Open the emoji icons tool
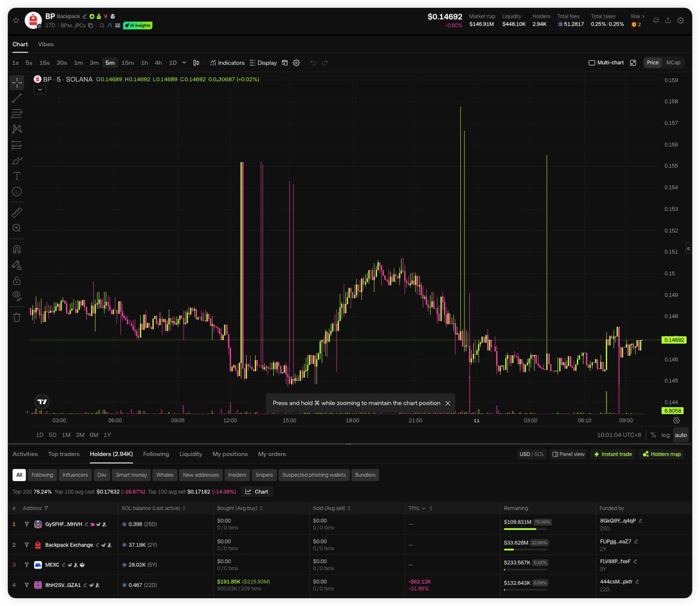 tap(17, 191)
